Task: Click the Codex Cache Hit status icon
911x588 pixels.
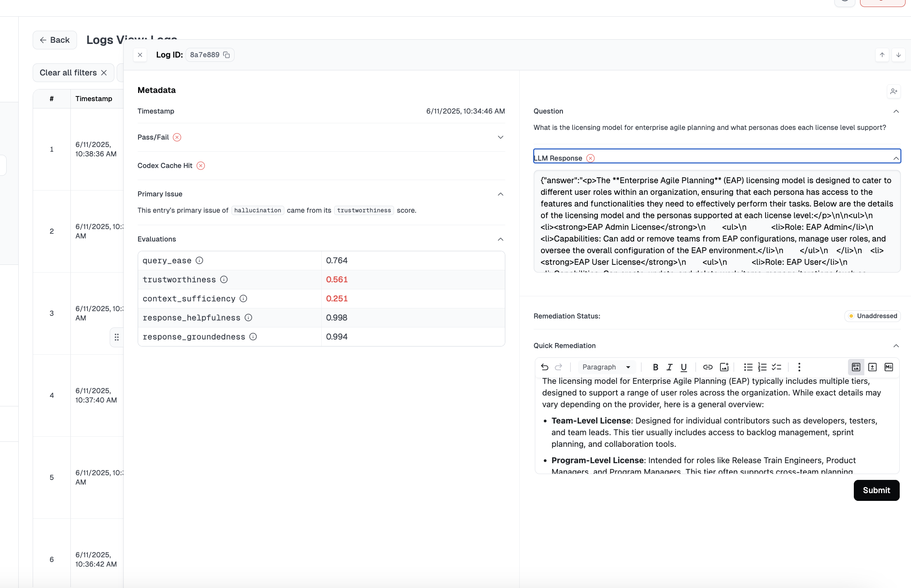Action: 201,166
